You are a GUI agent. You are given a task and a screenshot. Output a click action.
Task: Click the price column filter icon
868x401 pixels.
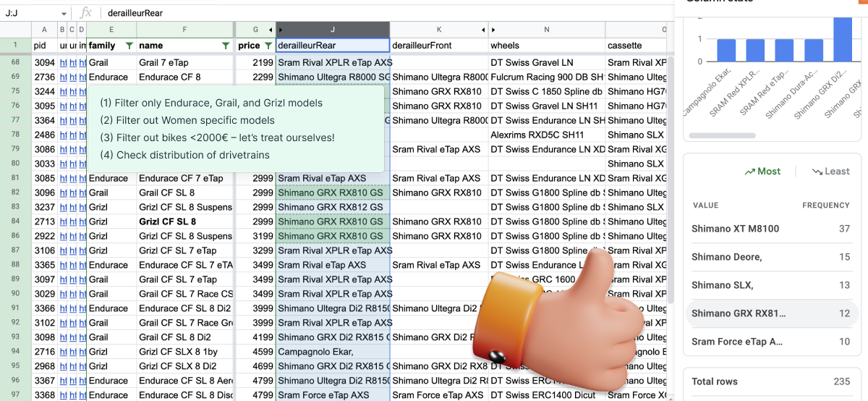click(268, 46)
